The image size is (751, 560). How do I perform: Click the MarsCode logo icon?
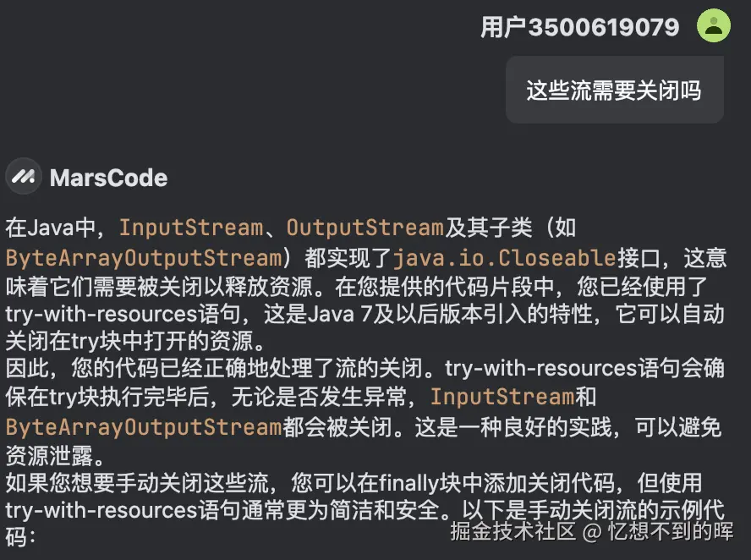click(23, 177)
